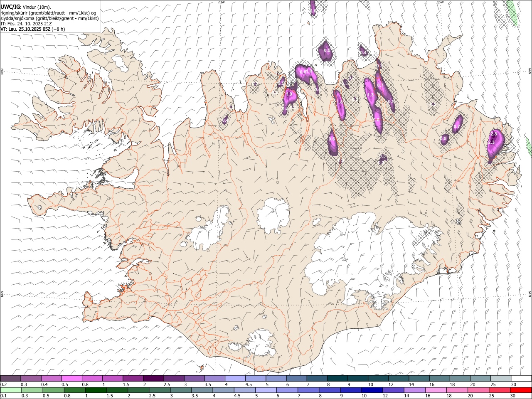Click the 1.8 snowfall value label
This screenshot has height=399, width=532.
click(x=339, y=102)
